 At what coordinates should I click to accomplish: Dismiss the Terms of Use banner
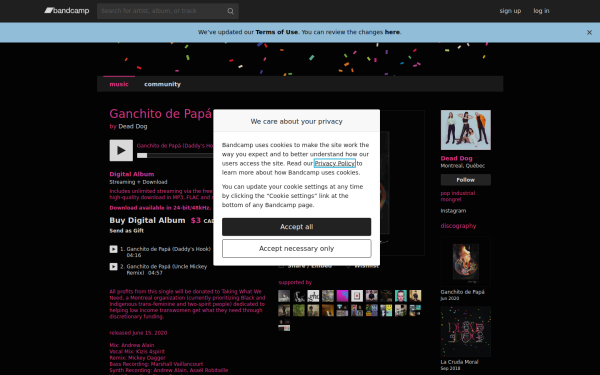(x=589, y=33)
